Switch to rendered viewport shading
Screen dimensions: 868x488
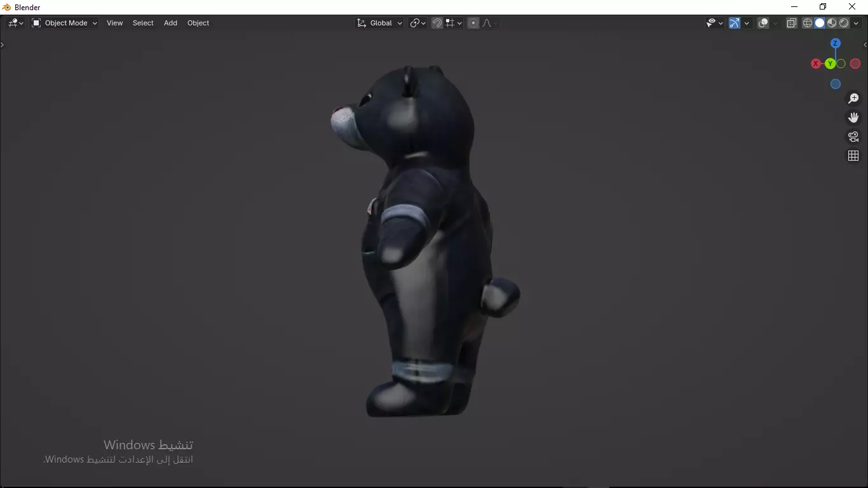point(844,23)
